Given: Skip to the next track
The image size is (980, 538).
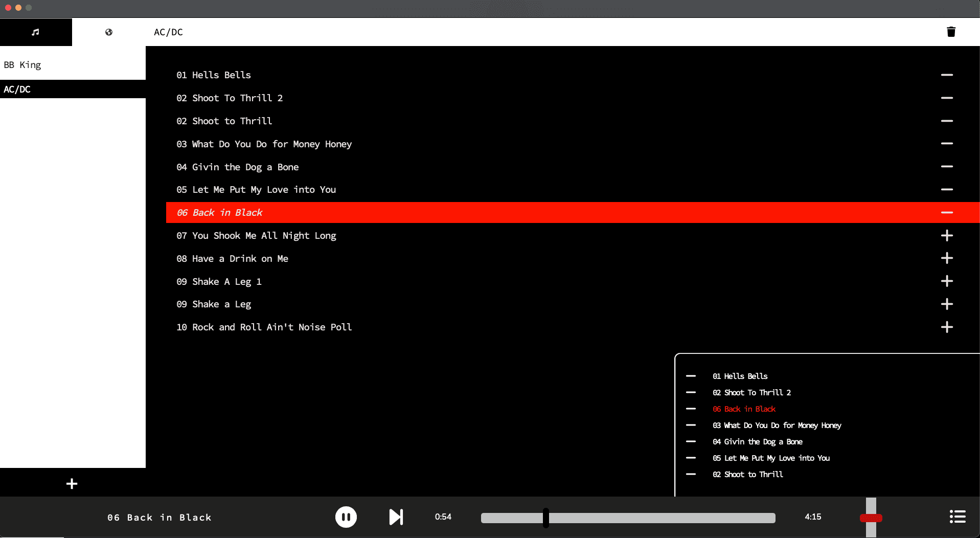Looking at the screenshot, I should tap(396, 517).
